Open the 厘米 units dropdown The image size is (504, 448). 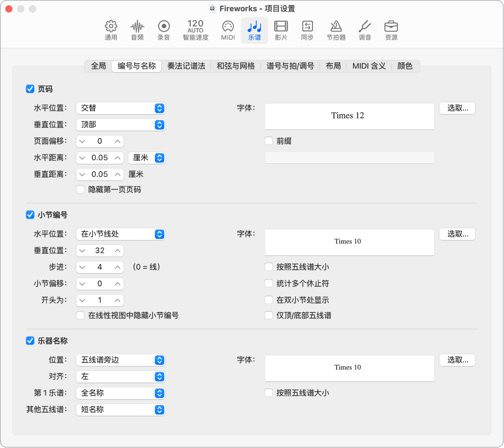[x=147, y=158]
